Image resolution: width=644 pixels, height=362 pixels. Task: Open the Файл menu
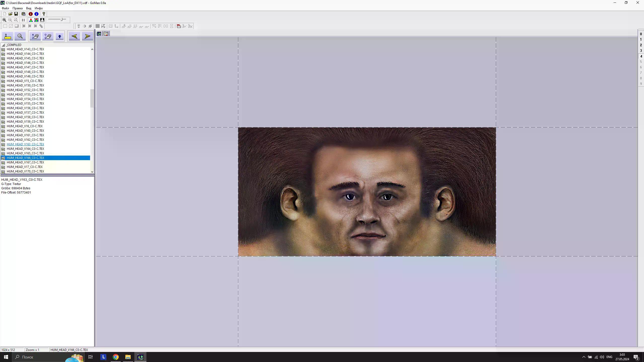[5, 8]
